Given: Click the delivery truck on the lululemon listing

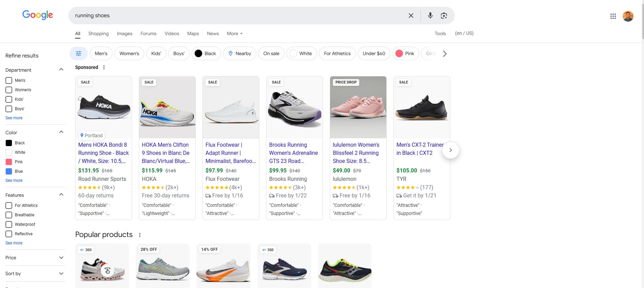Looking at the screenshot, I should (336, 196).
